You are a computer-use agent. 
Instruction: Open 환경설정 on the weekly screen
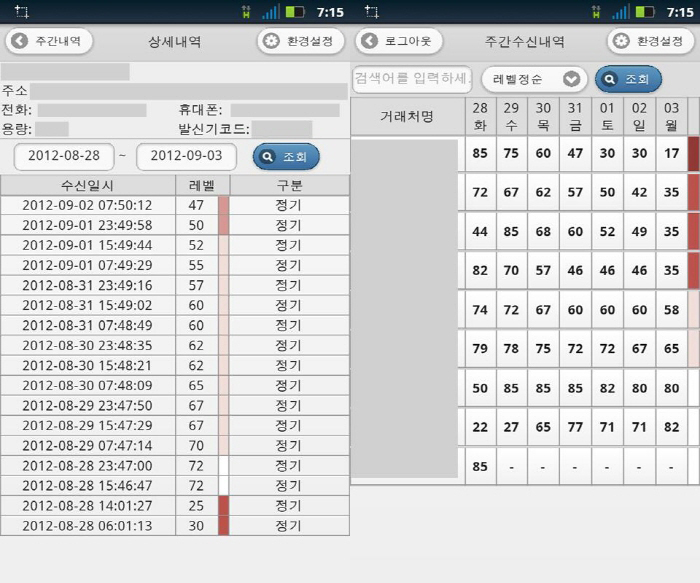point(650,41)
